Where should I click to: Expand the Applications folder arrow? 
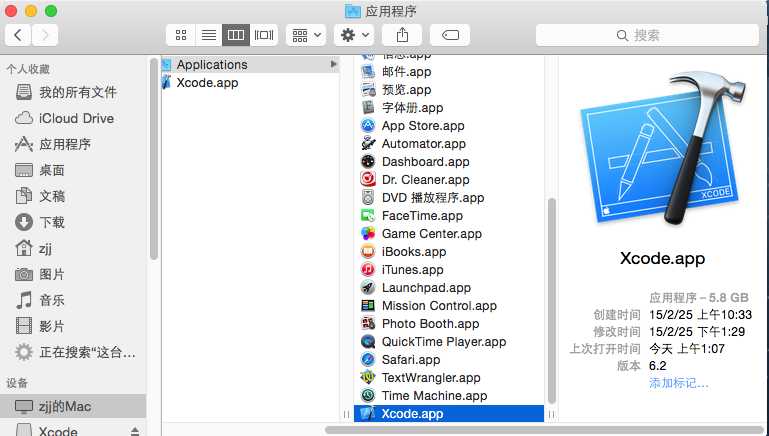[333, 64]
